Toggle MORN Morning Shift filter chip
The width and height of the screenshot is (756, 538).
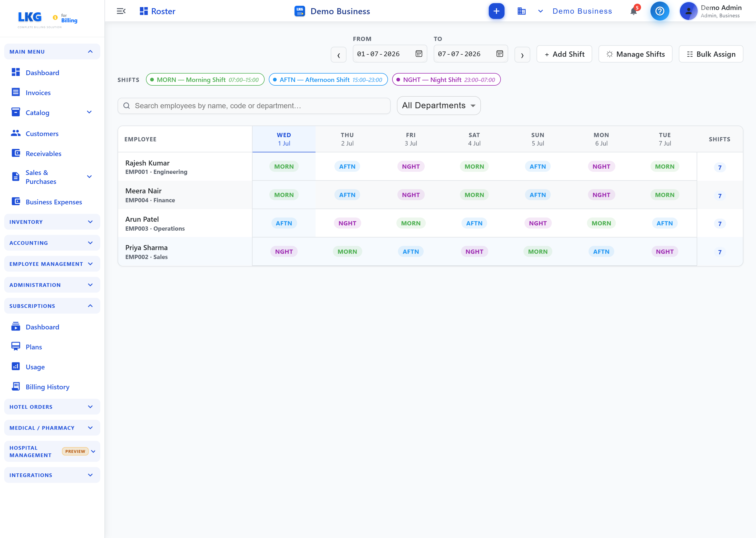[x=205, y=80]
